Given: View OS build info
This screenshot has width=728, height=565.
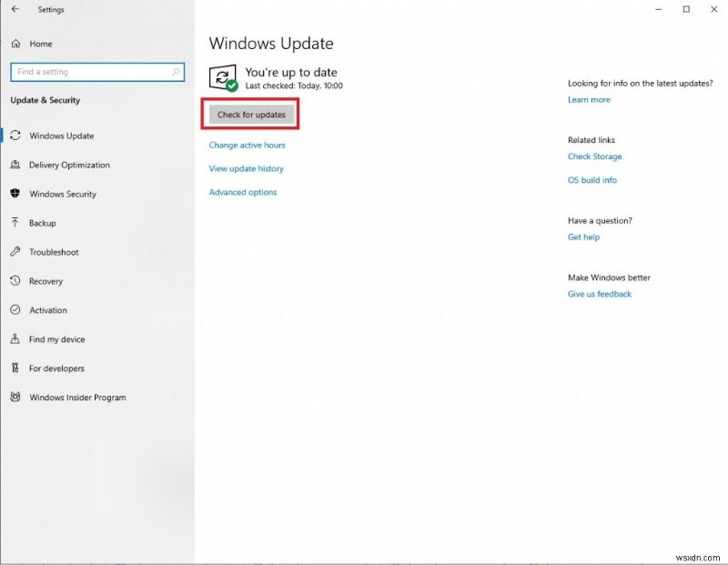Looking at the screenshot, I should click(x=591, y=180).
